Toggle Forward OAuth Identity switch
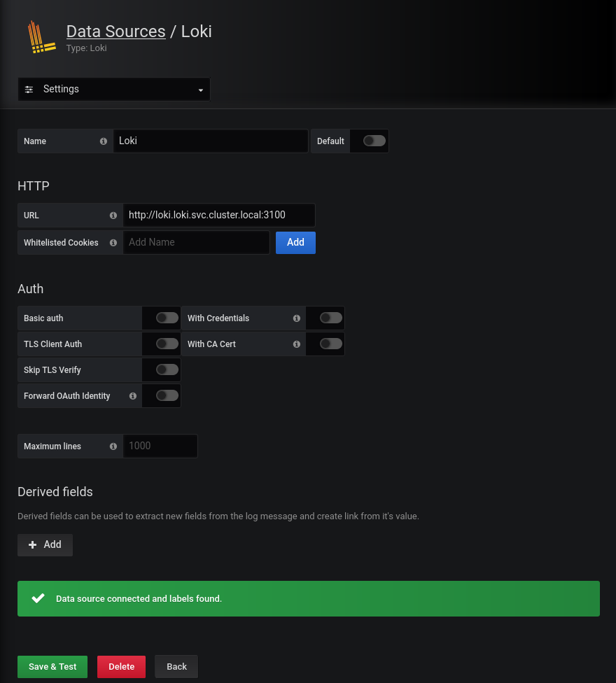The height and width of the screenshot is (683, 616). (167, 395)
